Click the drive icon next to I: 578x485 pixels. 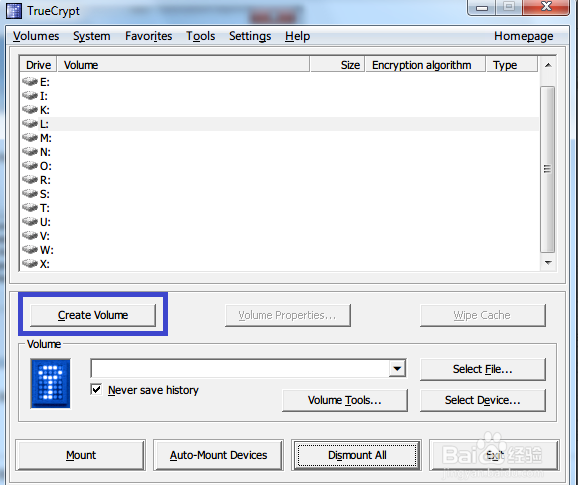pos(30,95)
